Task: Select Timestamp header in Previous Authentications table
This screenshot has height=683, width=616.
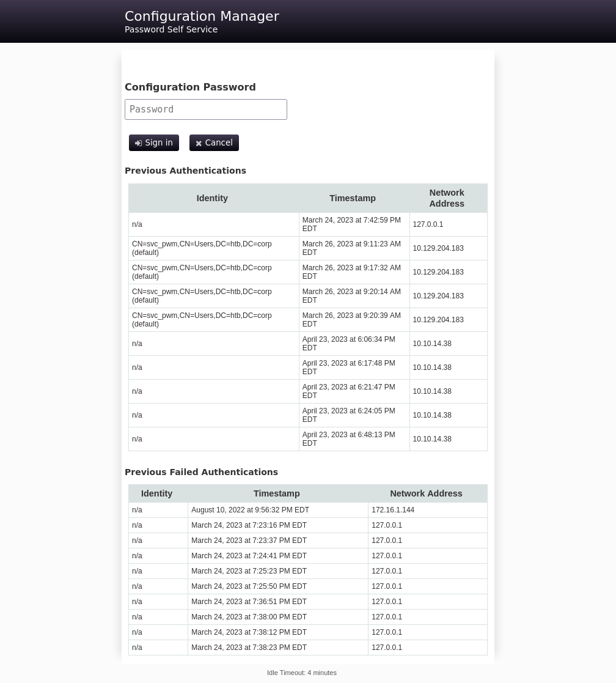Action: coord(353,198)
